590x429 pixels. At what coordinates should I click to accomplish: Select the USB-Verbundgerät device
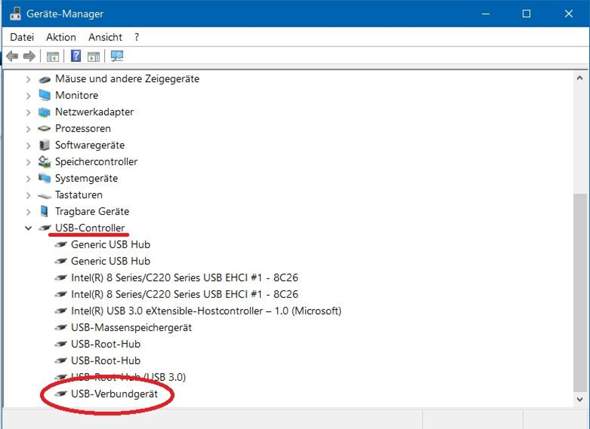114,394
